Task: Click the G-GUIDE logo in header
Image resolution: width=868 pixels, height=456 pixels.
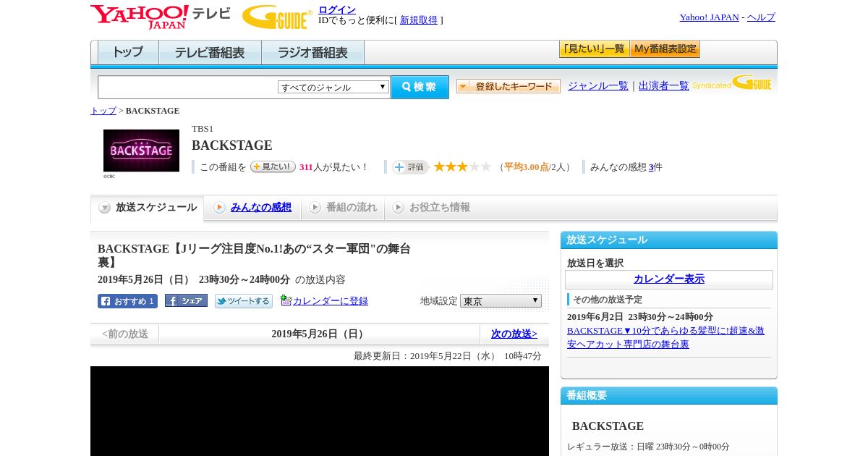Action: (x=277, y=17)
